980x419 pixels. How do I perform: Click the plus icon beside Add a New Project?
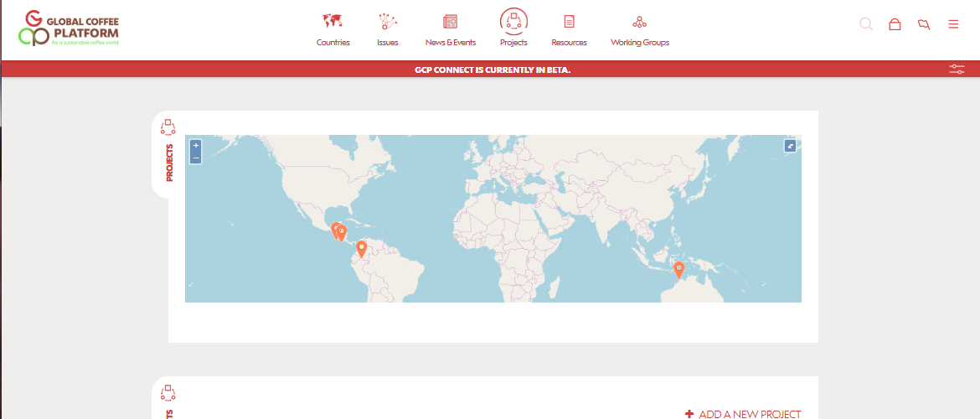(x=689, y=414)
